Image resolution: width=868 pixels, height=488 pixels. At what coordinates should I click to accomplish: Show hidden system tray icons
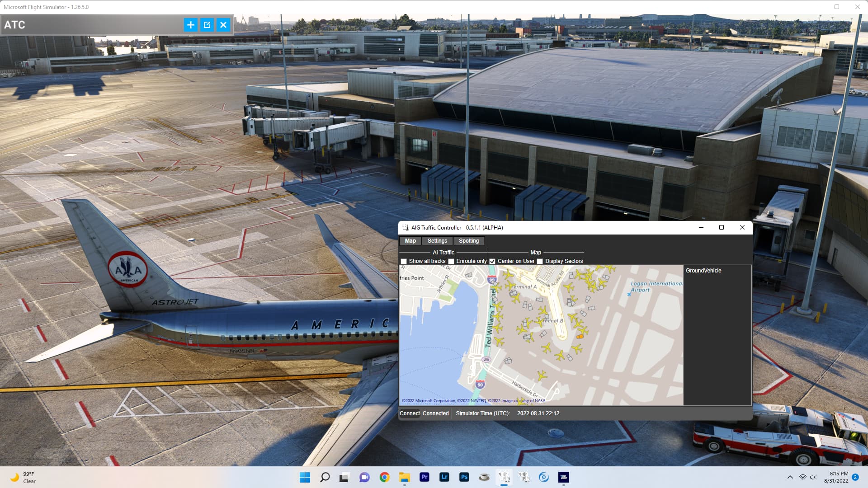tap(790, 477)
